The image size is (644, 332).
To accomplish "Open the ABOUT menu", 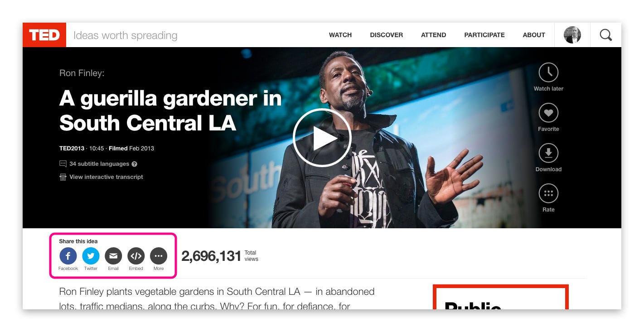I will tap(534, 35).
